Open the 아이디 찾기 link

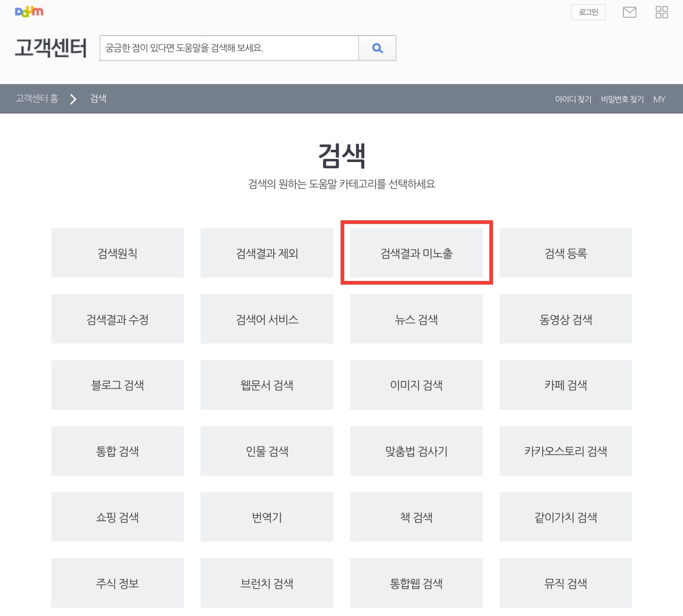click(573, 99)
